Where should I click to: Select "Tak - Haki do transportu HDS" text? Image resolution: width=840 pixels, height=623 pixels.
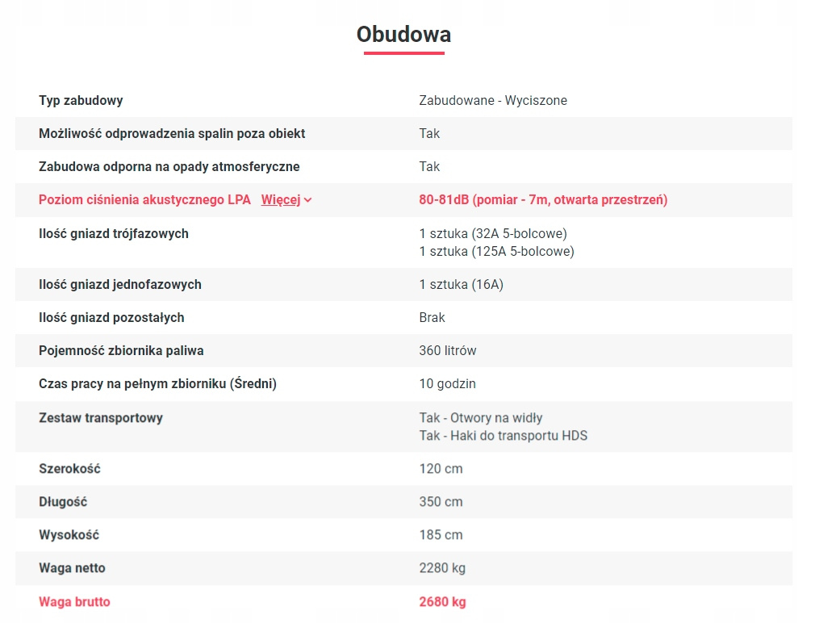[504, 436]
